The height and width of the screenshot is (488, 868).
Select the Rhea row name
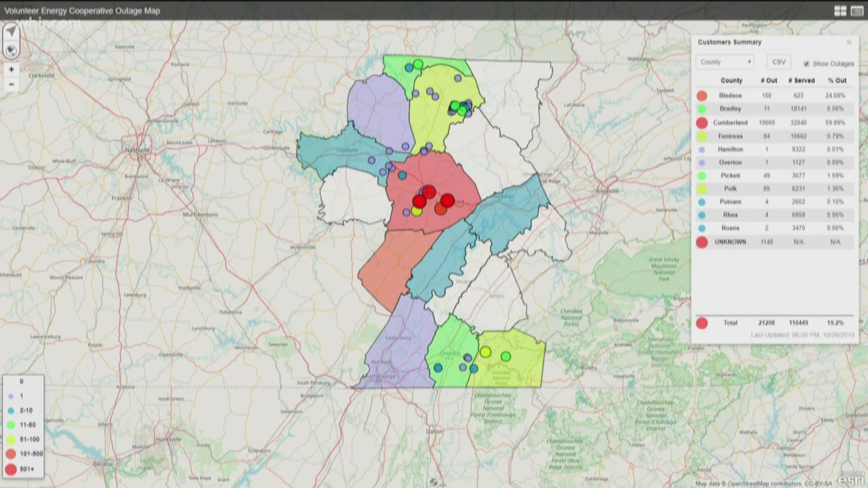tap(730, 215)
